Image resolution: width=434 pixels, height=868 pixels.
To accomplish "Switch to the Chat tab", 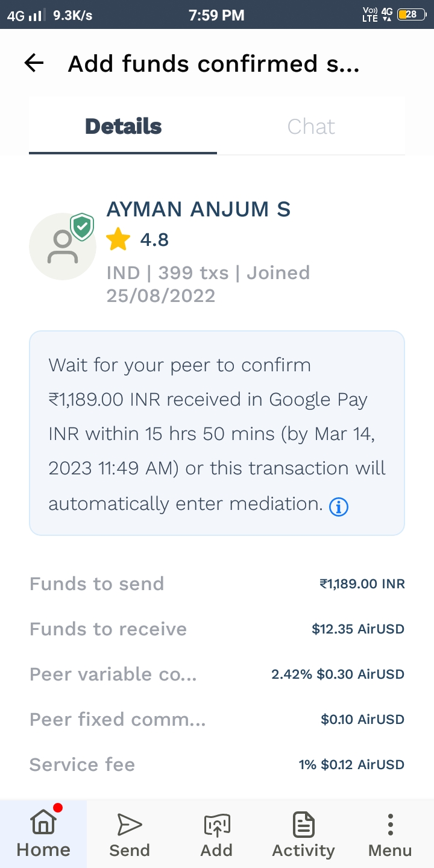I will point(311,127).
